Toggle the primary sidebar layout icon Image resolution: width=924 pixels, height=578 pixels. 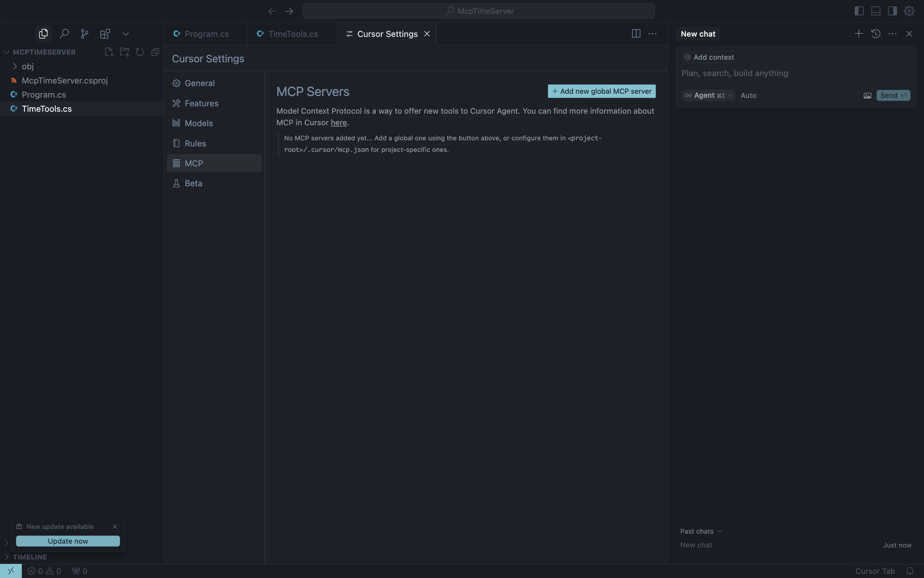[859, 11]
